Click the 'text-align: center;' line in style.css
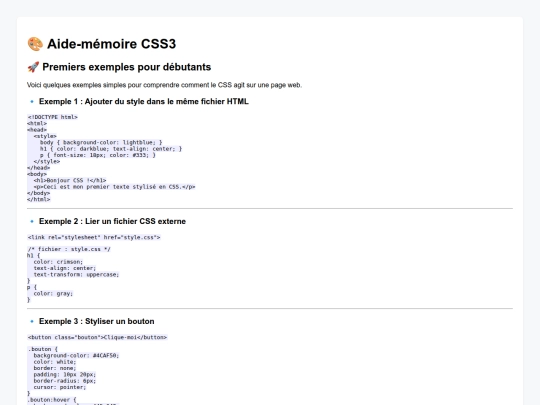Image resolution: width=540 pixels, height=405 pixels. pos(65,268)
